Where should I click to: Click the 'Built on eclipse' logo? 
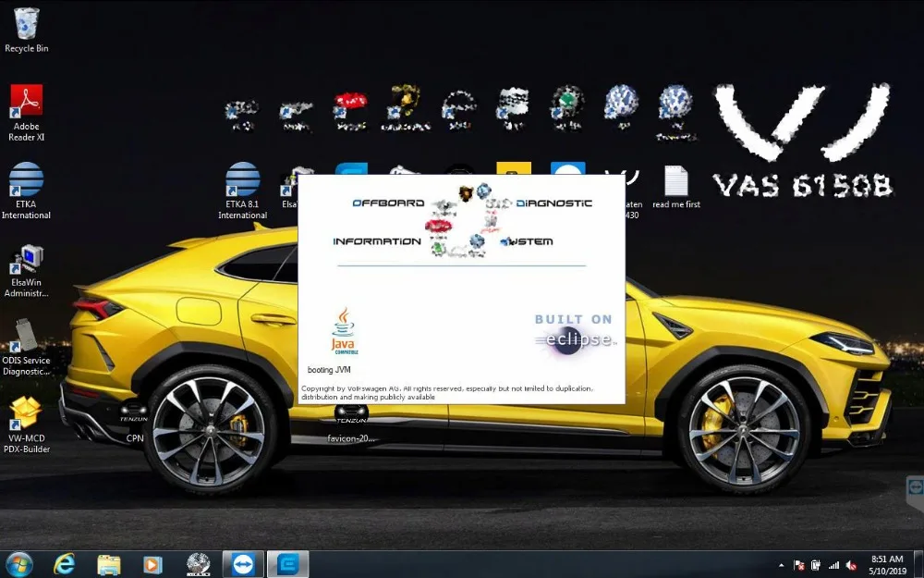575,335
